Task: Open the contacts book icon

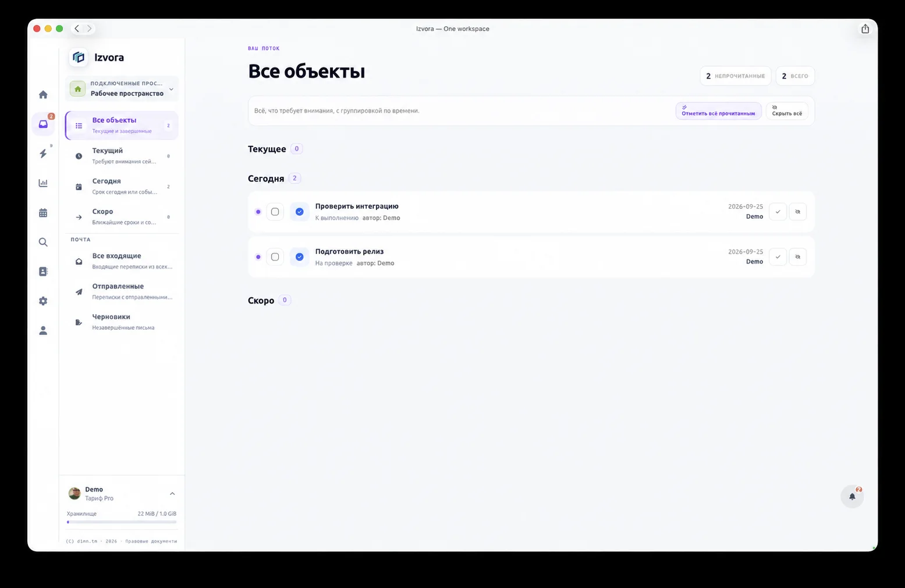Action: point(43,272)
